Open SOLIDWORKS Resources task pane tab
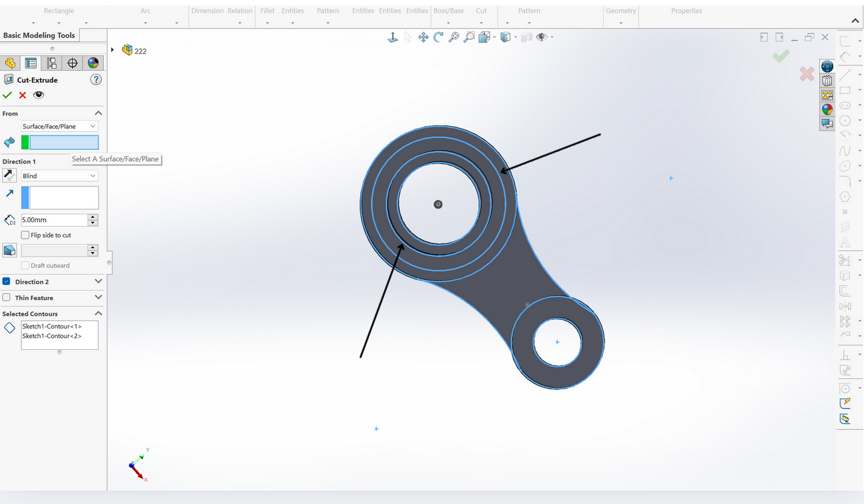This screenshot has height=504, width=864. [827, 66]
